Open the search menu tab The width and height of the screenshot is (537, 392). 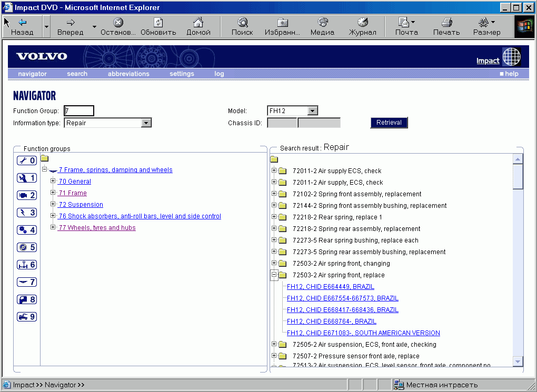tap(77, 74)
